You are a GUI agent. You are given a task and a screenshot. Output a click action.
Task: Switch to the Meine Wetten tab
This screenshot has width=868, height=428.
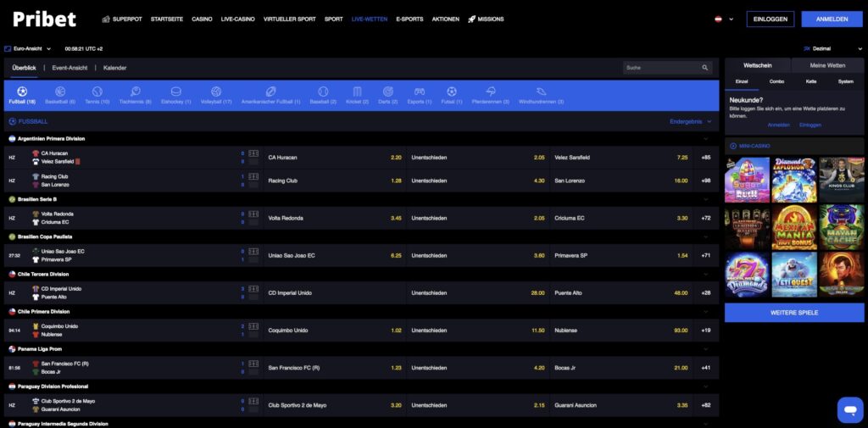pos(827,65)
